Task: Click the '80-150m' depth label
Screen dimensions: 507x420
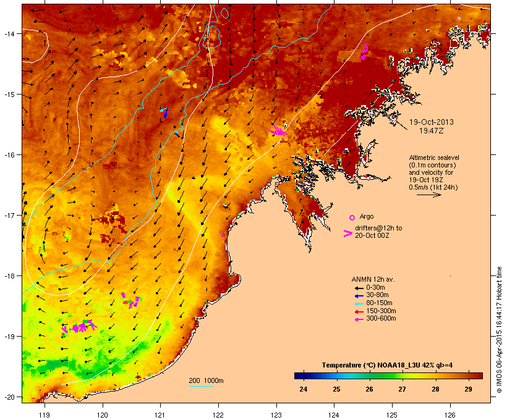Action: 379,303
